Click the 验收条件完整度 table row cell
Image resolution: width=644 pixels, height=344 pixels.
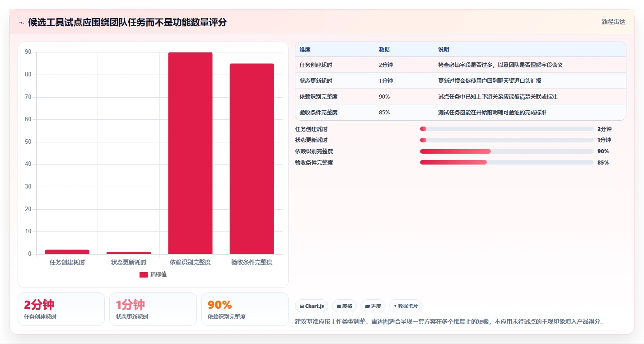[x=318, y=113]
